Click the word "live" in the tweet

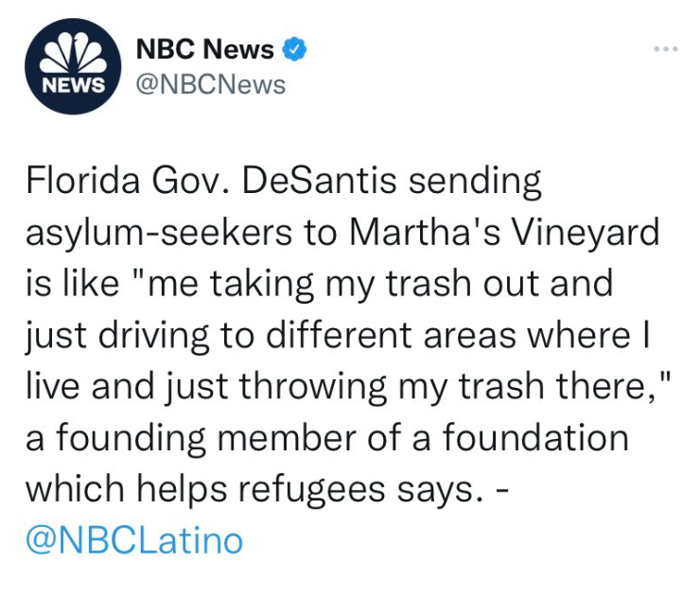click(50, 386)
